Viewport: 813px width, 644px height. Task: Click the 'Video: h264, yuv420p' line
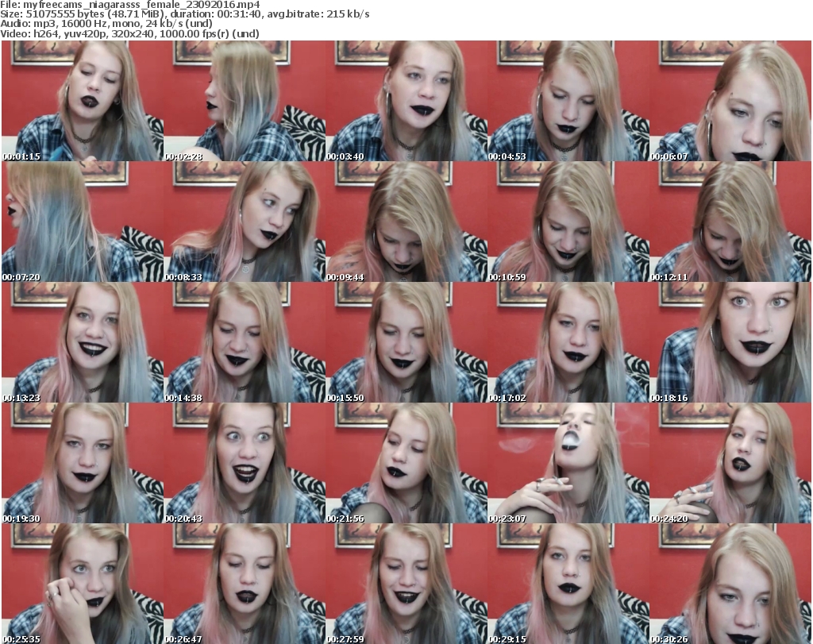tap(129, 33)
